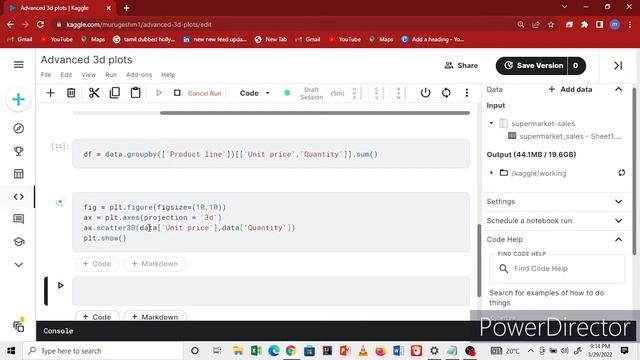
Task: Click the Find Code Help search field
Action: 557,269
